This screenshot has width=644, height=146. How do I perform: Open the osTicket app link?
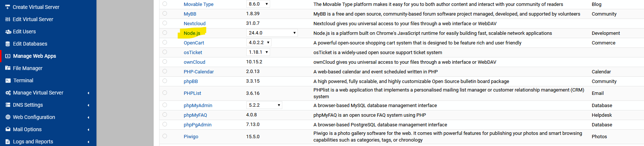(x=193, y=53)
